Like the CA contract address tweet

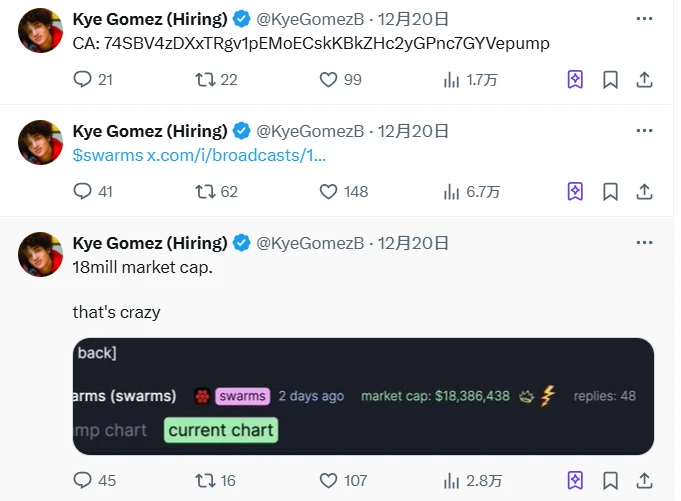click(328, 80)
